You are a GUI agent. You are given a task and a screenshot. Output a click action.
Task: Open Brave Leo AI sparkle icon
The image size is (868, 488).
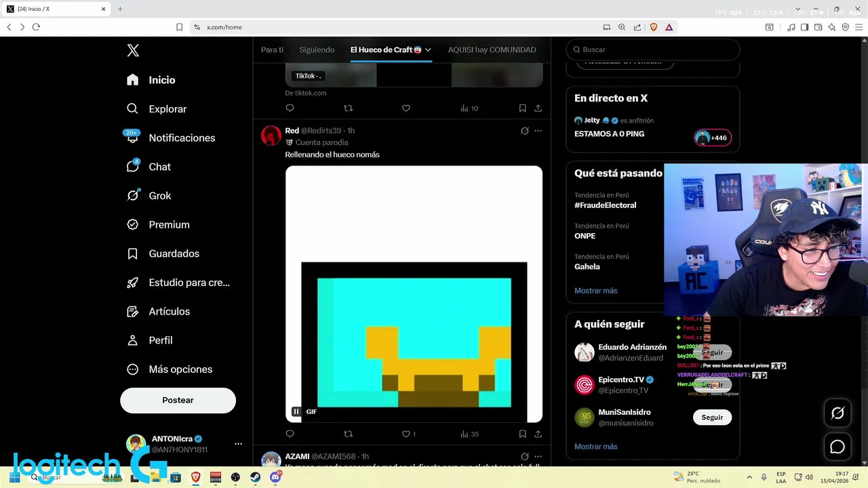coord(831,27)
